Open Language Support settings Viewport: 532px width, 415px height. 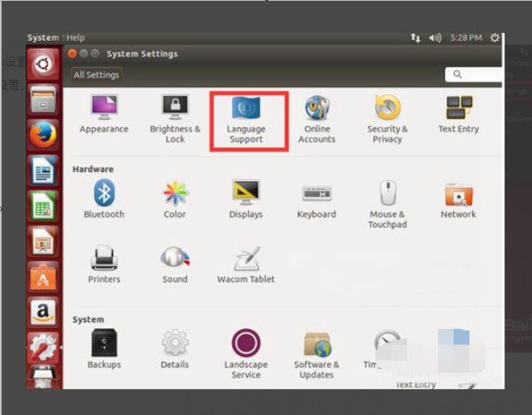[246, 120]
